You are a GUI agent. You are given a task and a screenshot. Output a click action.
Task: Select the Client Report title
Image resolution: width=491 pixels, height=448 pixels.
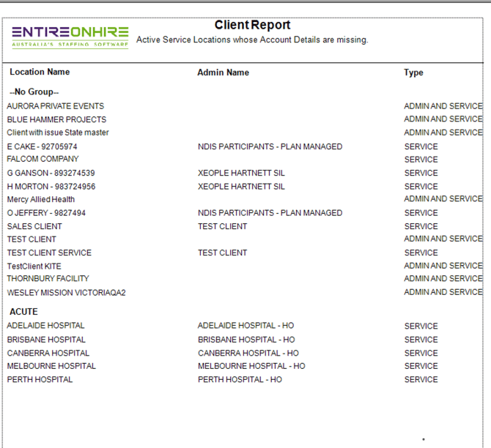(x=252, y=25)
